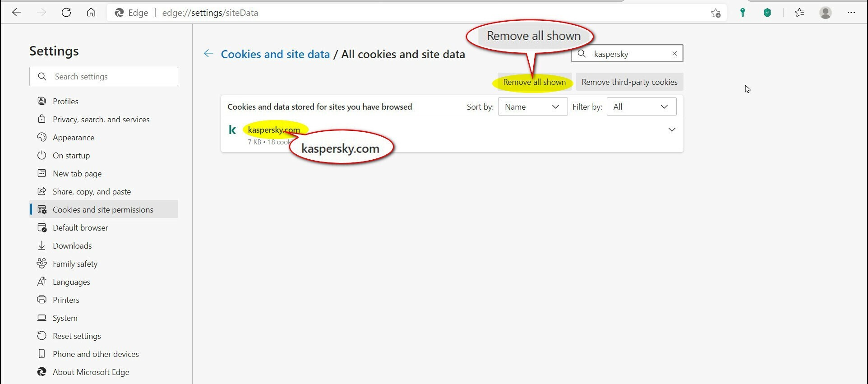Expand the kaspersky.com row chevron
Viewport: 868px width, 384px height.
(672, 130)
